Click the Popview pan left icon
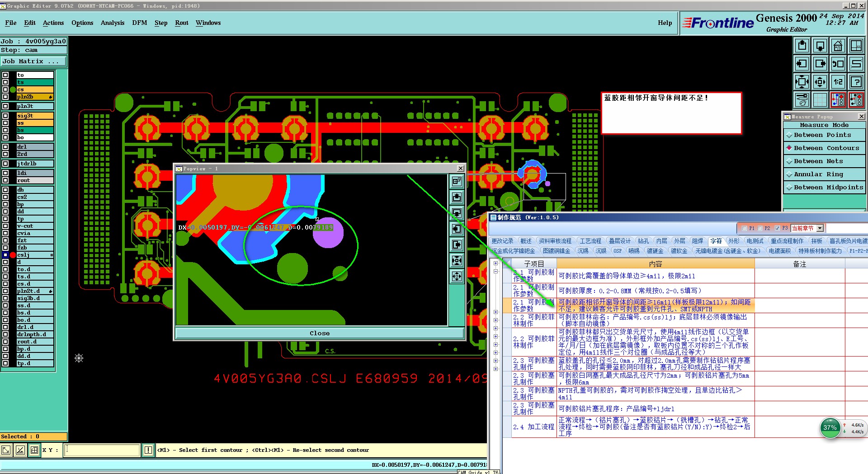 tap(457, 229)
